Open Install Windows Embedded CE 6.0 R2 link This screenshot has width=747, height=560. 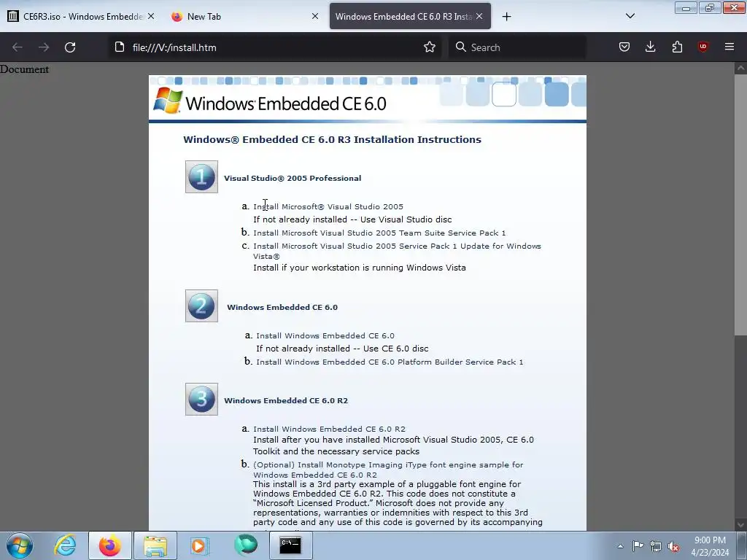(329, 429)
